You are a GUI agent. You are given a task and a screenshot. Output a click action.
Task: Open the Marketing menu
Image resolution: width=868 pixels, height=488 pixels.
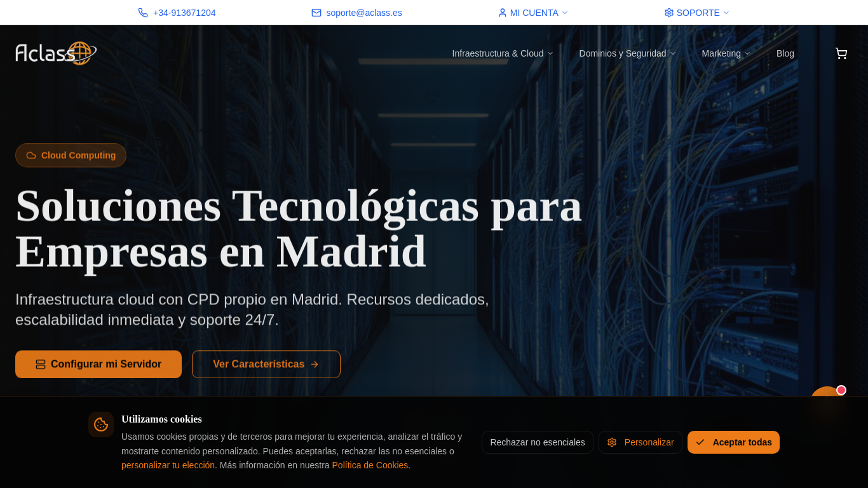pos(726,53)
